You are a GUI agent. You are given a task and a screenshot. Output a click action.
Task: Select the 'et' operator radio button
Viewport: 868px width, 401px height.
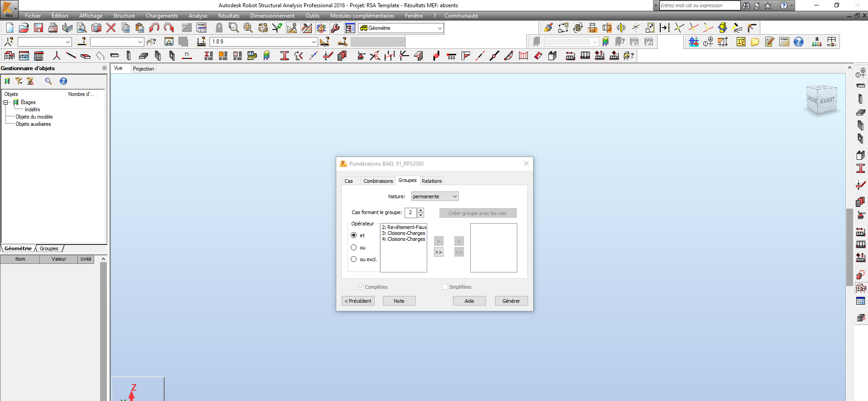354,235
